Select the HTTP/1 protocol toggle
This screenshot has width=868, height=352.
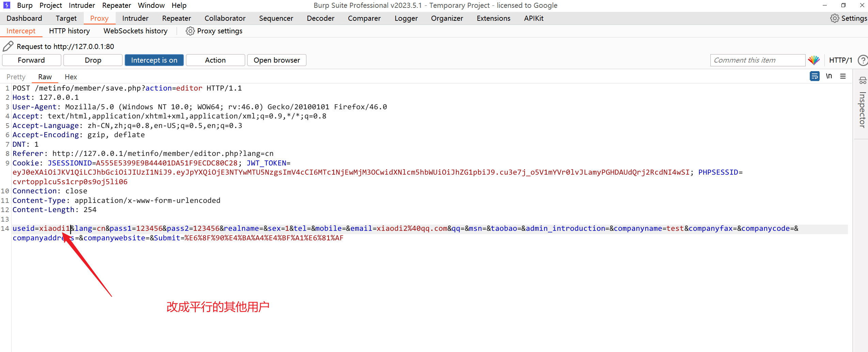point(840,60)
